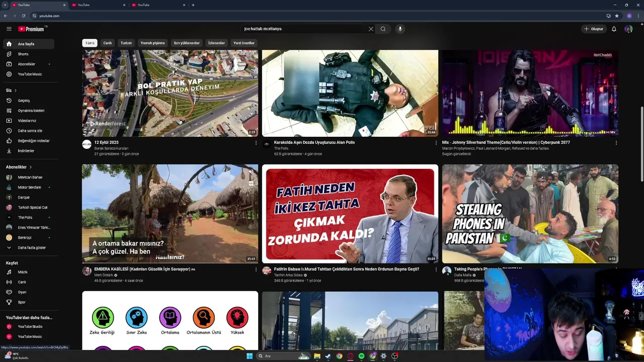644x362 pixels.
Task: Open Spor under Keşfet
Action: click(28, 302)
